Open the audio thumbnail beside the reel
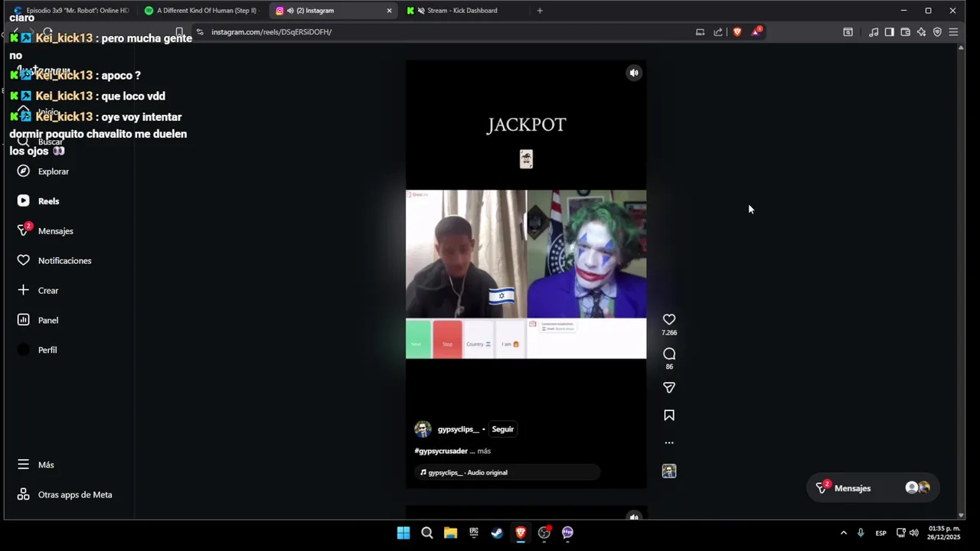This screenshot has height=551, width=980. (x=669, y=471)
